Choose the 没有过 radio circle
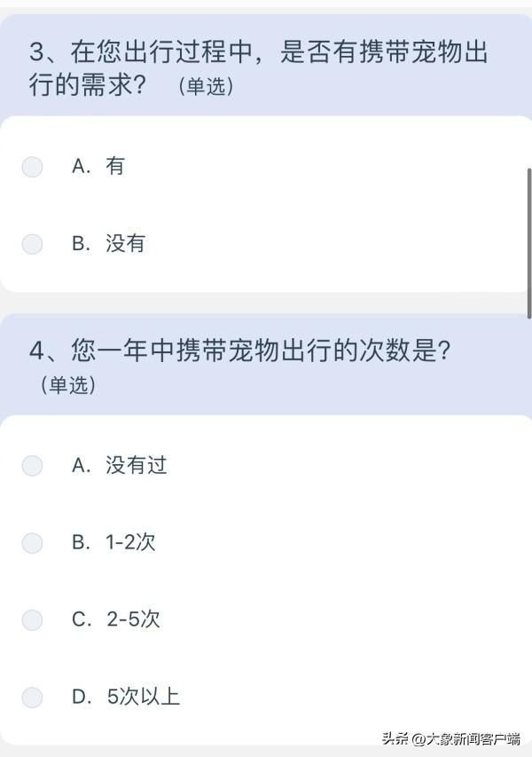532x757 pixels. [x=32, y=466]
